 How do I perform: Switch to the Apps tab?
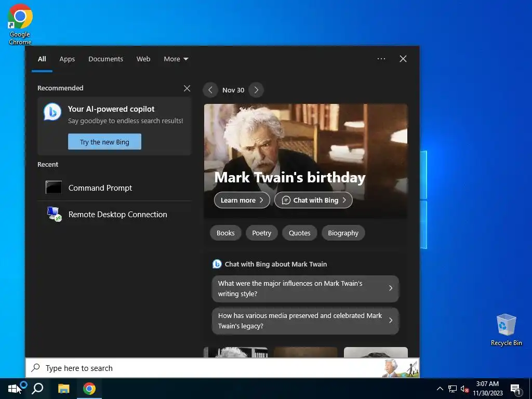tap(67, 59)
